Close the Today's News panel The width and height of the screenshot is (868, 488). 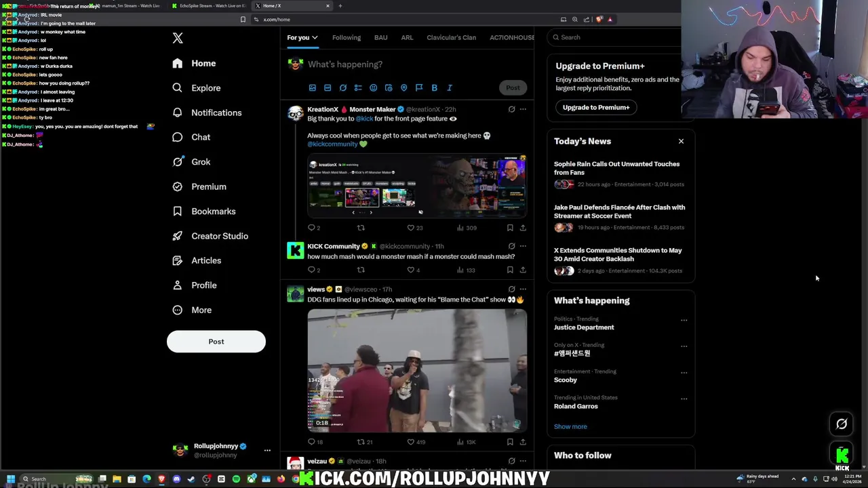[x=681, y=141]
